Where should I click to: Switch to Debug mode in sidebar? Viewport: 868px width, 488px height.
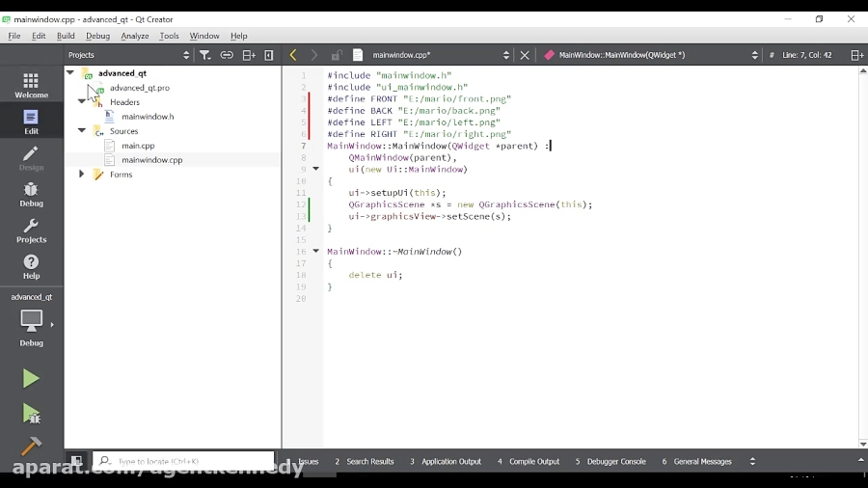point(31,193)
